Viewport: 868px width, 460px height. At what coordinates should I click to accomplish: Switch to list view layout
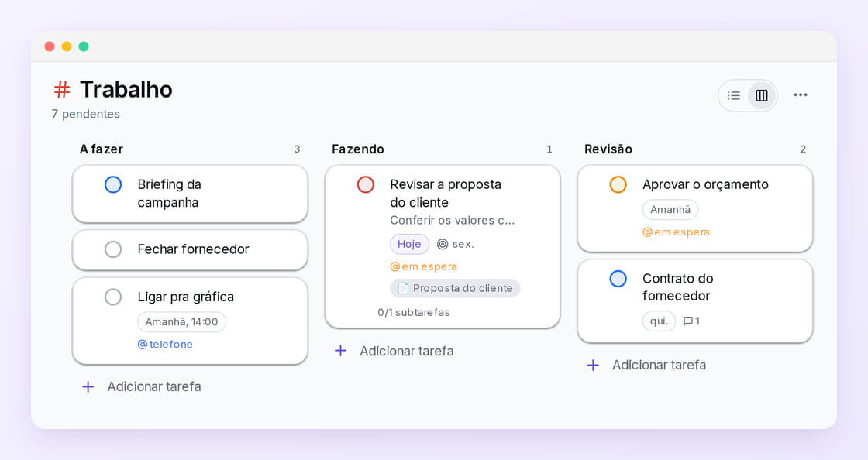click(x=734, y=96)
